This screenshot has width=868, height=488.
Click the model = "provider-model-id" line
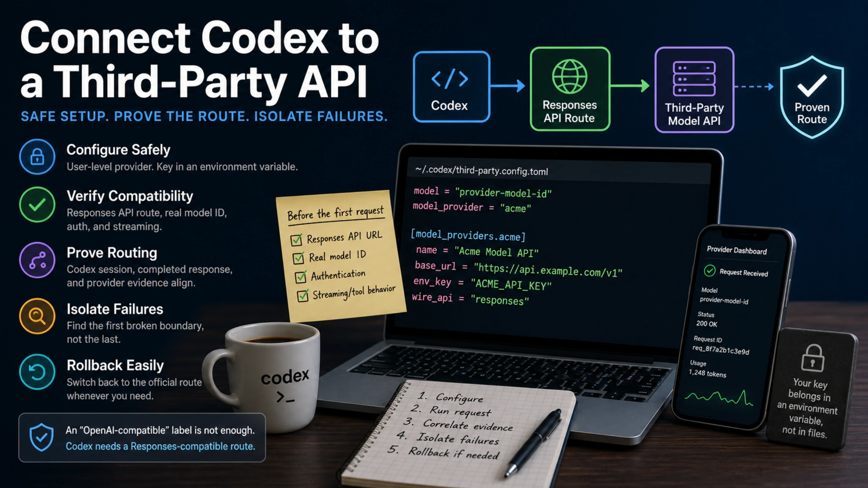(x=482, y=192)
